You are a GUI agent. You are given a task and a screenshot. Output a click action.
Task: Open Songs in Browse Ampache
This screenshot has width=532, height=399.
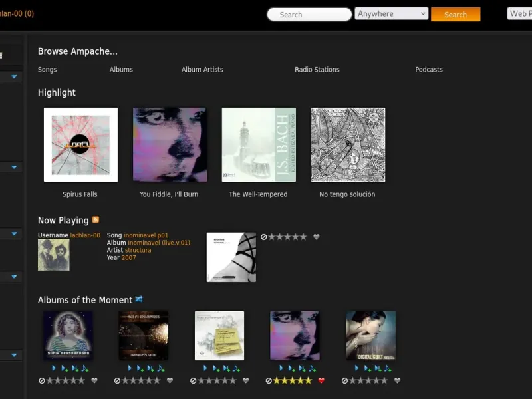[47, 70]
